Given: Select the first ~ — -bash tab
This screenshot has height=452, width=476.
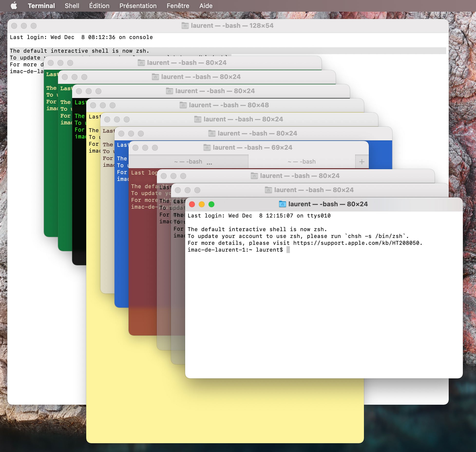Looking at the screenshot, I should pos(188,162).
